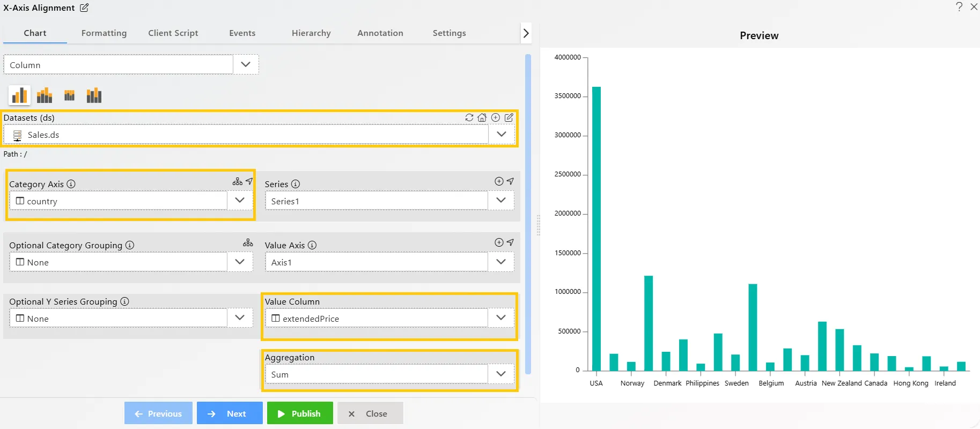Open the Events tab
This screenshot has width=980, height=429.
[242, 33]
